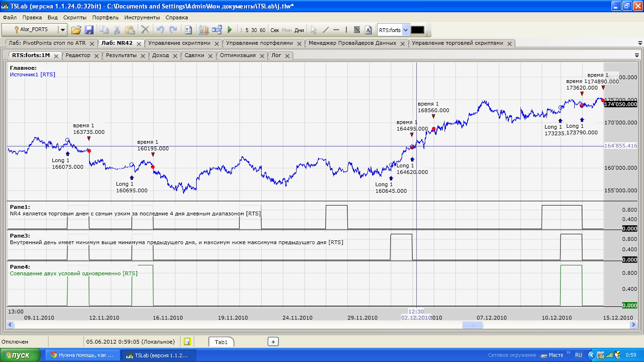Select the diagonal line drawing tool
Viewport: 644px width, 362px height.
(325, 30)
